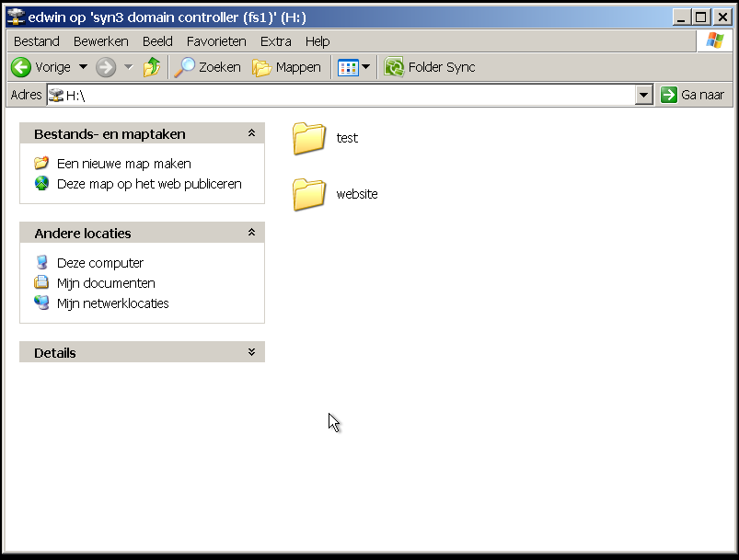The height and width of the screenshot is (560, 739).
Task: Select the website folder icon
Action: click(x=309, y=195)
